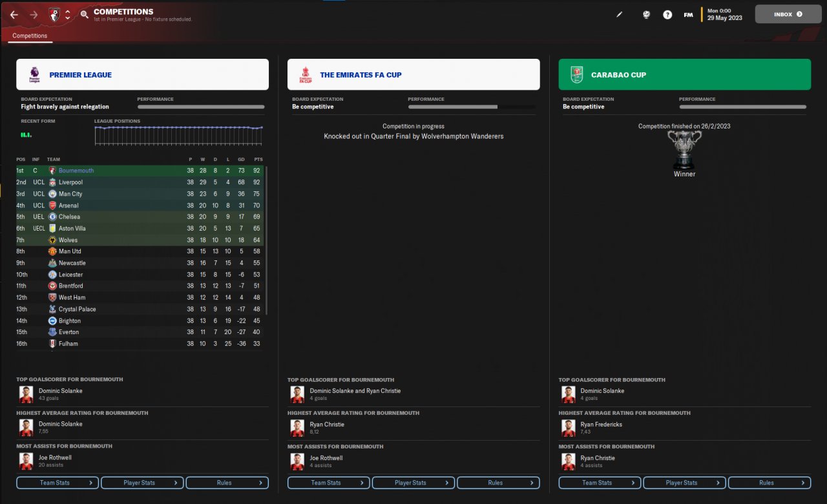Click the Crystal Palace club badge
The image size is (827, 504).
(52, 309)
